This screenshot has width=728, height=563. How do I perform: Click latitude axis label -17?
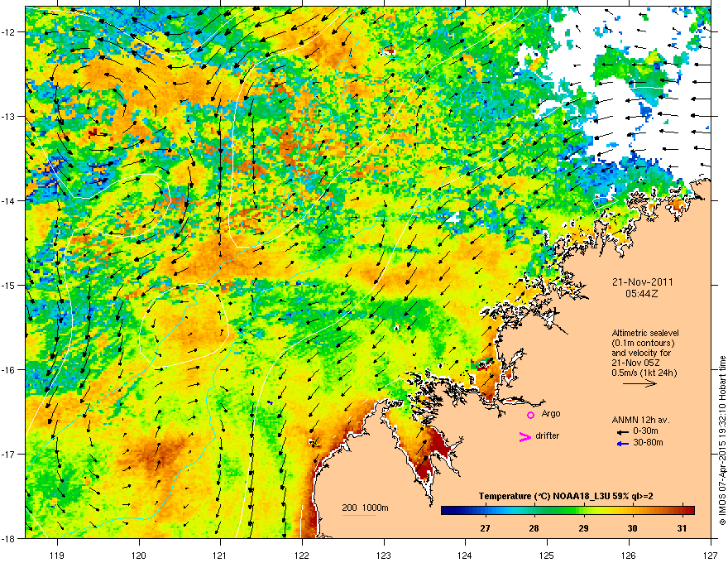pos(8,455)
